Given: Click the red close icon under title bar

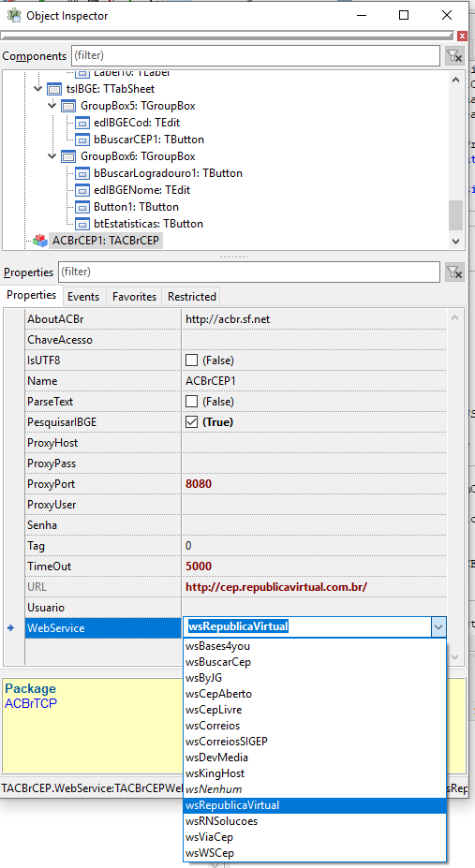Looking at the screenshot, I should [x=462, y=36].
